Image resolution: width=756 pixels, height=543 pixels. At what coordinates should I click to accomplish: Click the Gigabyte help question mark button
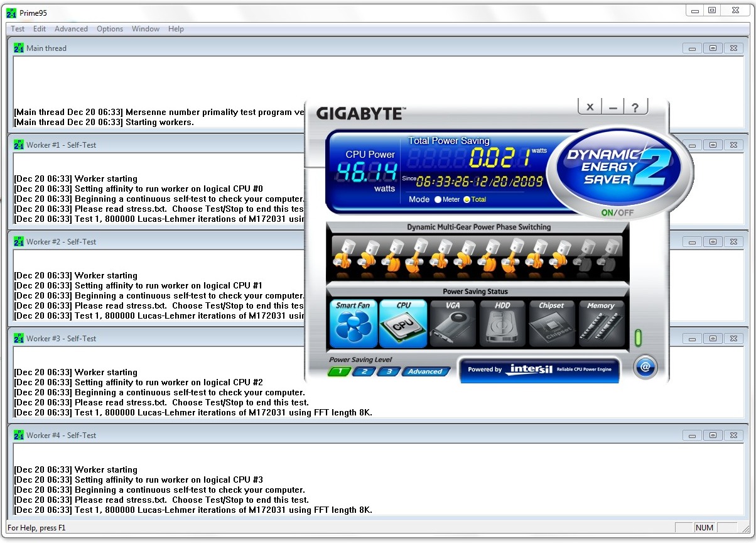click(635, 107)
